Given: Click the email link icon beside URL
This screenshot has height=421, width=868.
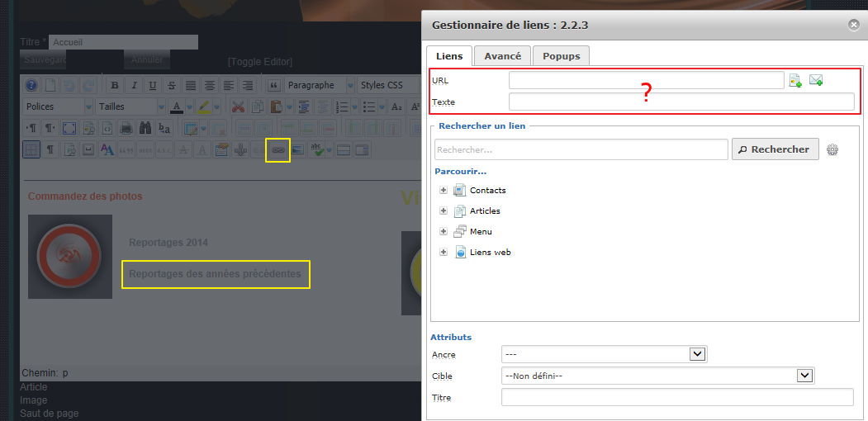Looking at the screenshot, I should coord(816,80).
